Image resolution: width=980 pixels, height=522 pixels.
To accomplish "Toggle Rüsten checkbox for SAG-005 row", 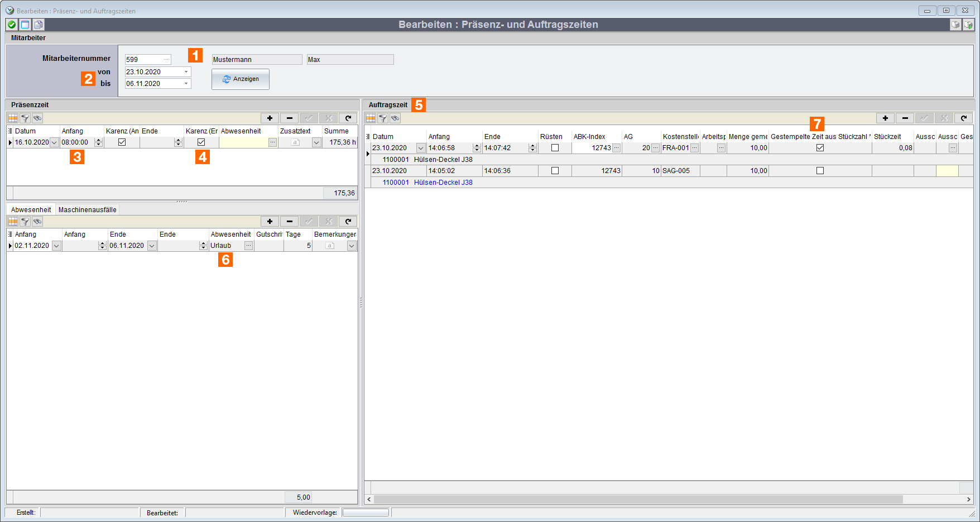I will (555, 171).
